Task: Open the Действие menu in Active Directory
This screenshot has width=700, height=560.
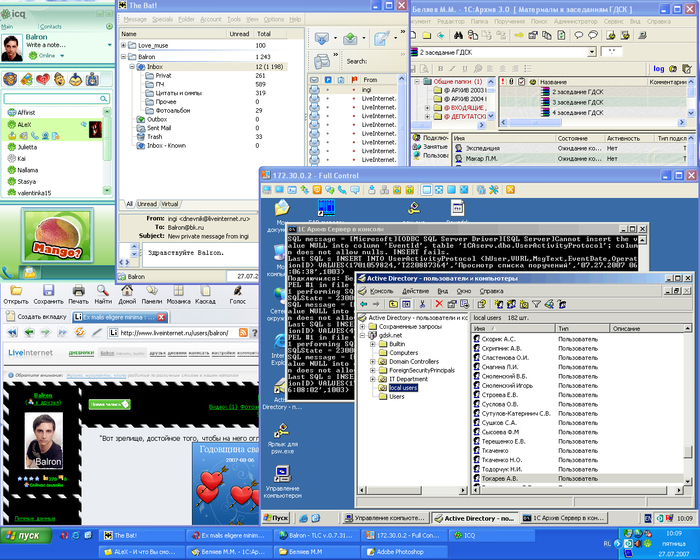Action: [415, 291]
